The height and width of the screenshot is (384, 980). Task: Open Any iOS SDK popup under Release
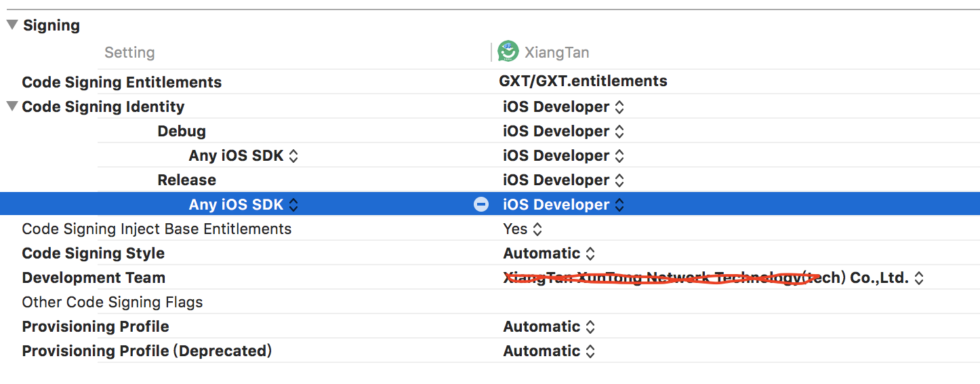pyautogui.click(x=243, y=204)
